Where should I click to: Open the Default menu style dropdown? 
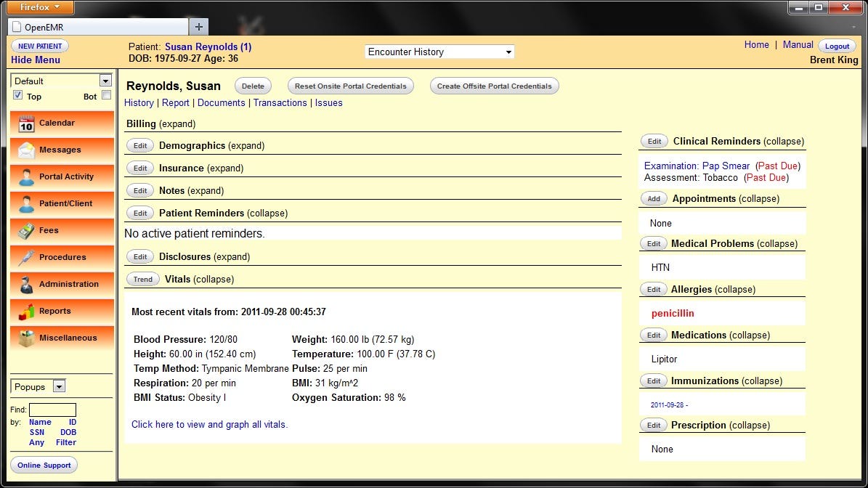point(62,81)
